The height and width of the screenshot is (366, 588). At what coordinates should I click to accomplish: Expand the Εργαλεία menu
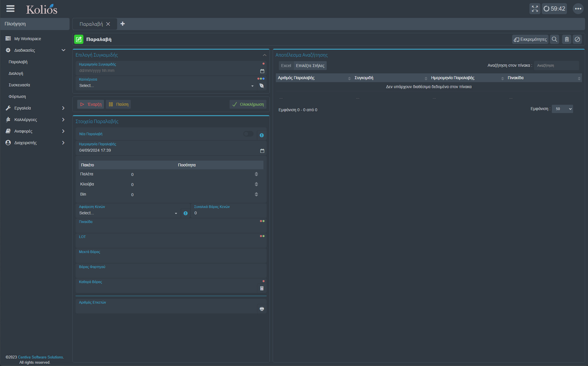click(35, 108)
